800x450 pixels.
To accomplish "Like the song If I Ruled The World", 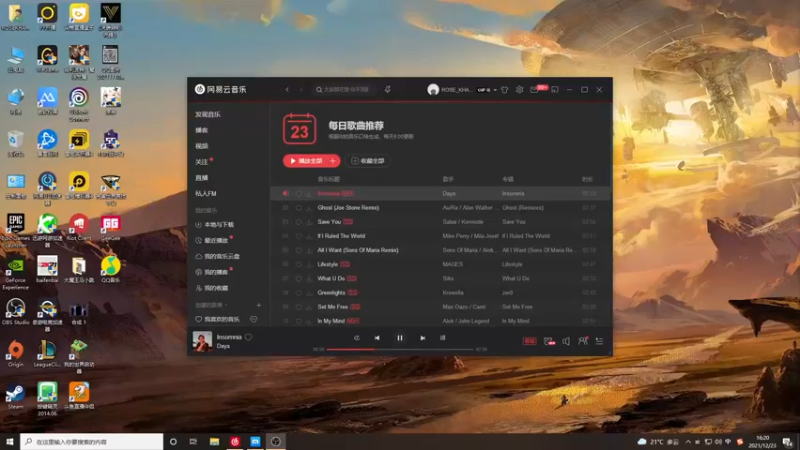I will click(x=298, y=236).
